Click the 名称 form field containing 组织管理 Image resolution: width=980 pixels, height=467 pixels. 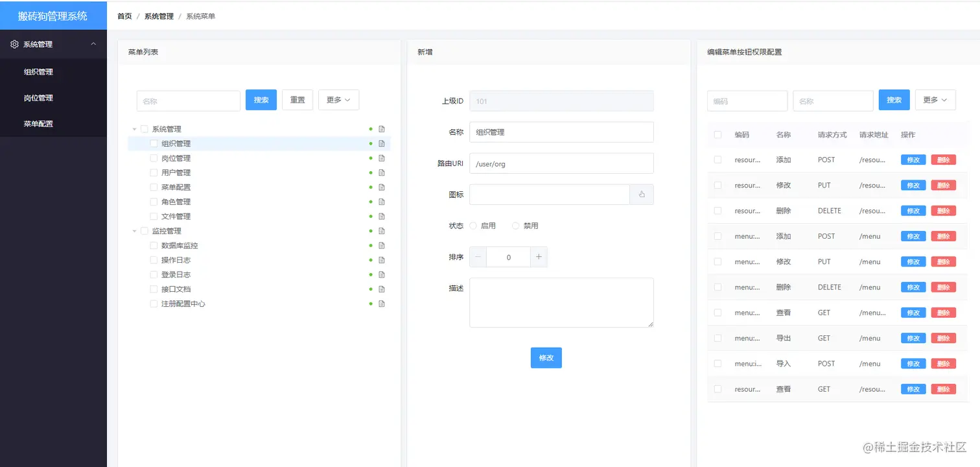561,132
